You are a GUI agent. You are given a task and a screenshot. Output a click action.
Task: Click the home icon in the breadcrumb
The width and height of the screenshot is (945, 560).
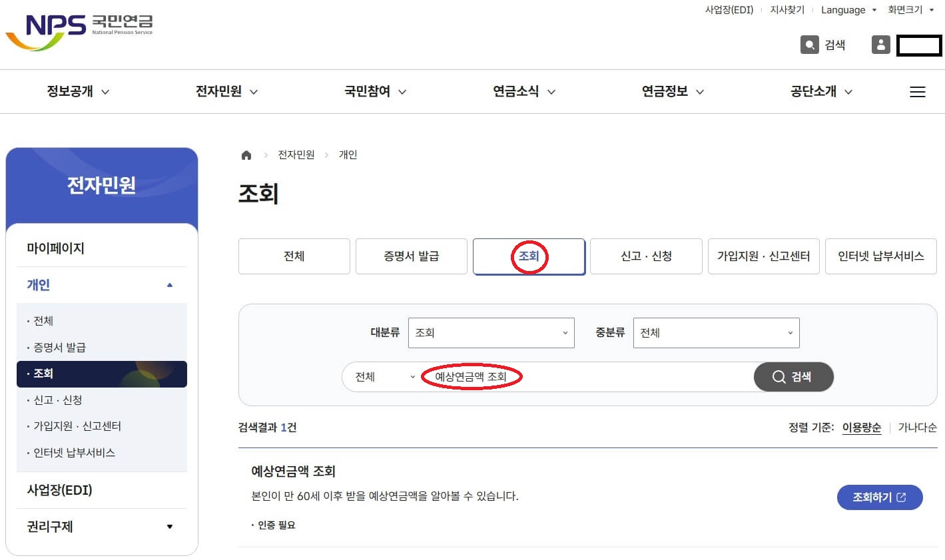coord(246,154)
